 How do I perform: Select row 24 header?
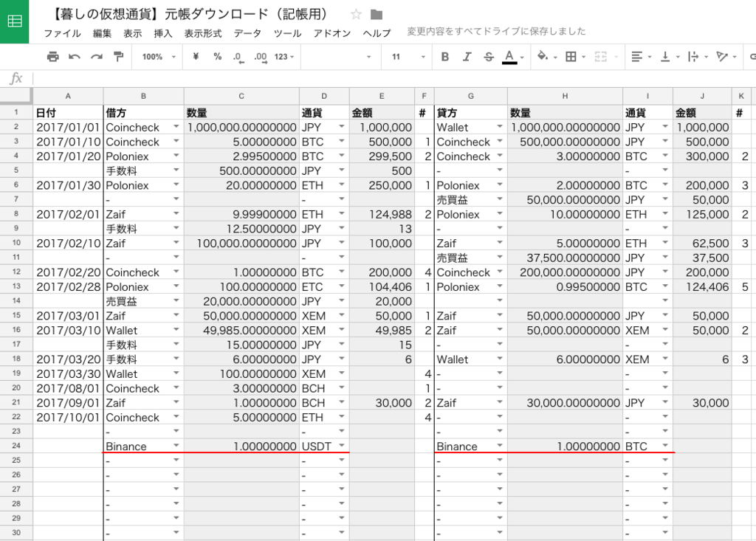coord(16,446)
